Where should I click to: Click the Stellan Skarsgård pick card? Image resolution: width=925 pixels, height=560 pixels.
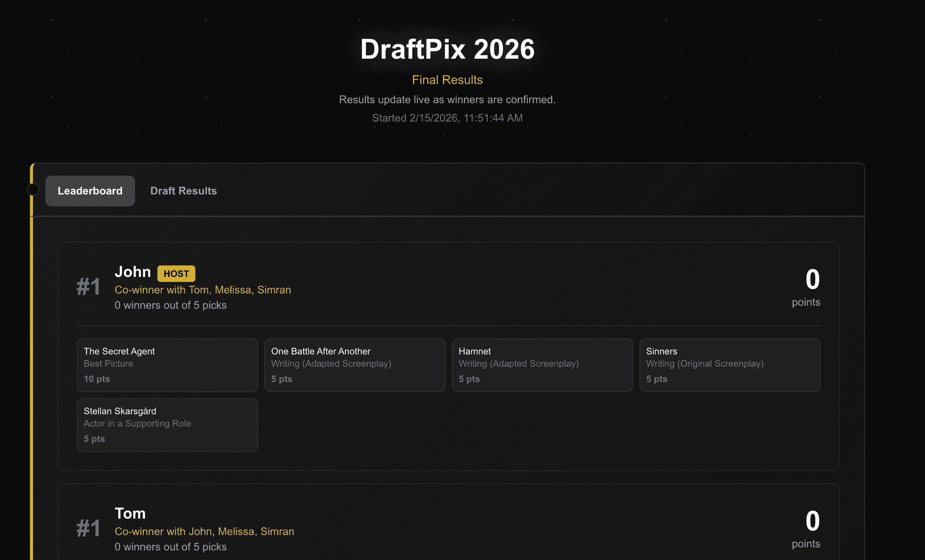[167, 425]
